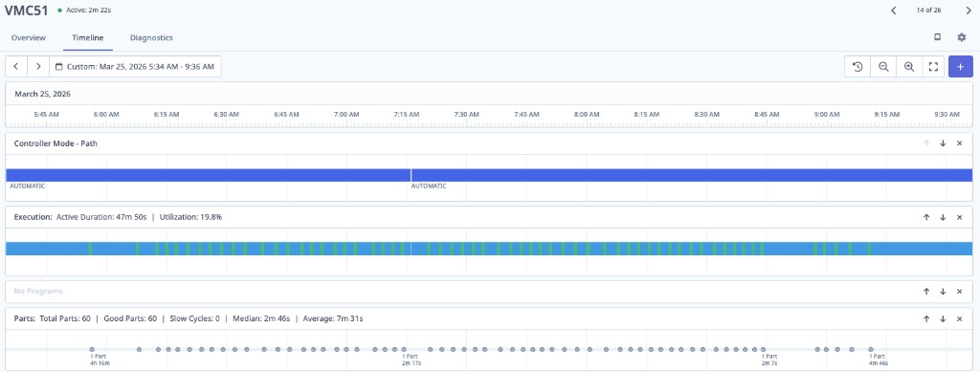Click the first AUTOMATIC controller mode bar
Image resolution: width=980 pixels, height=372 pixels.
[x=208, y=175]
